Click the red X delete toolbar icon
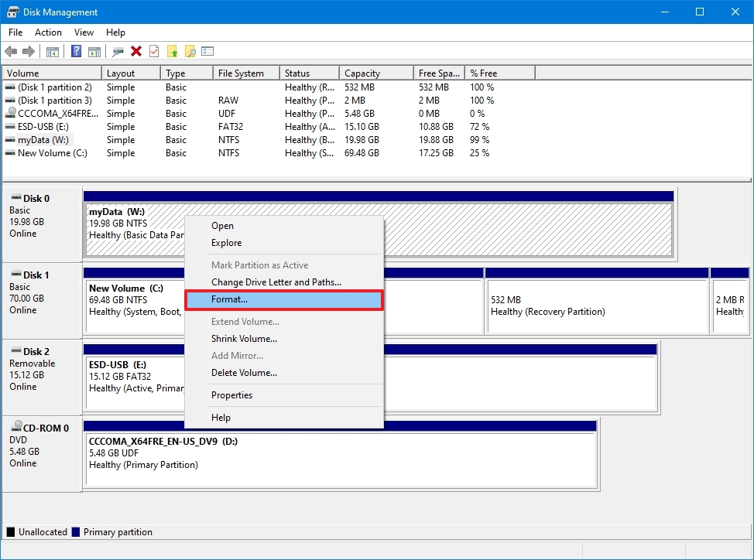Image resolution: width=754 pixels, height=560 pixels. [135, 51]
